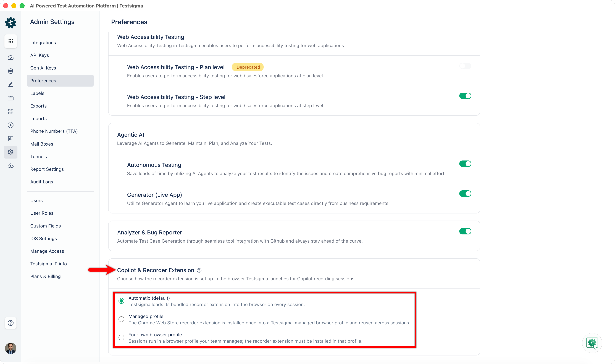This screenshot has width=615, height=364.
Task: Open the Testsigma chat widget button
Action: point(592,343)
